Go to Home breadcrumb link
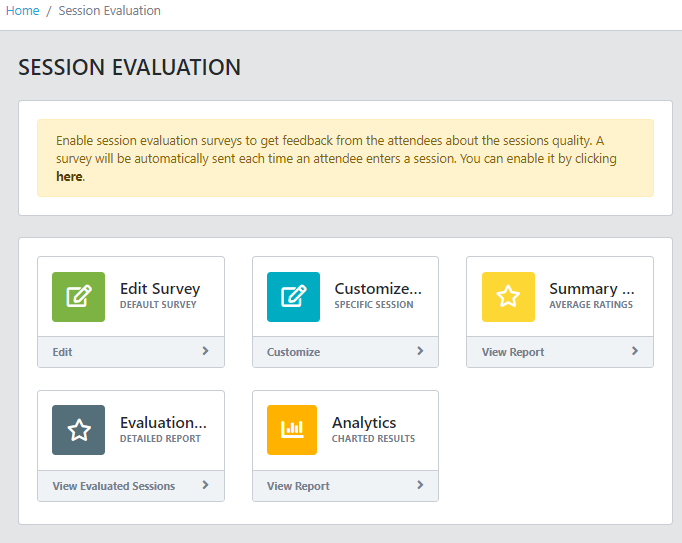Screen dimensions: 682x543 click(x=22, y=11)
